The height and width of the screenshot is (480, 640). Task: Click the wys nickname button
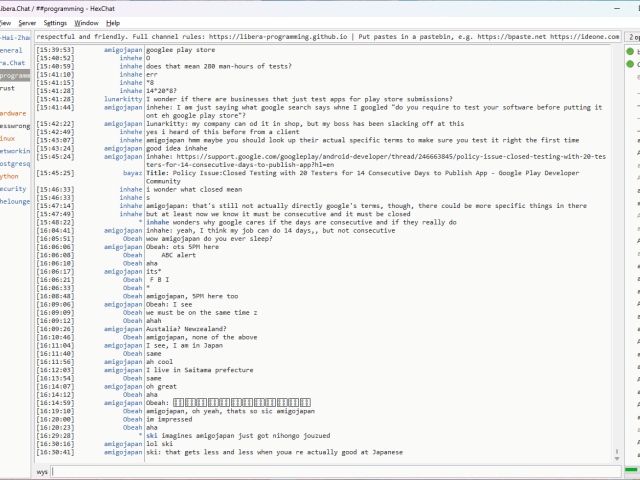click(42, 471)
